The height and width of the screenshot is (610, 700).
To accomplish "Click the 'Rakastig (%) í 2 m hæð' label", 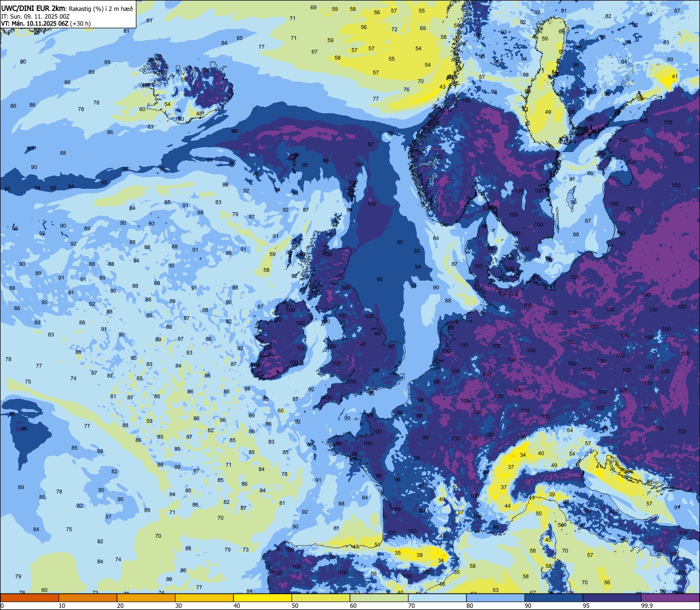I will tap(101, 8).
